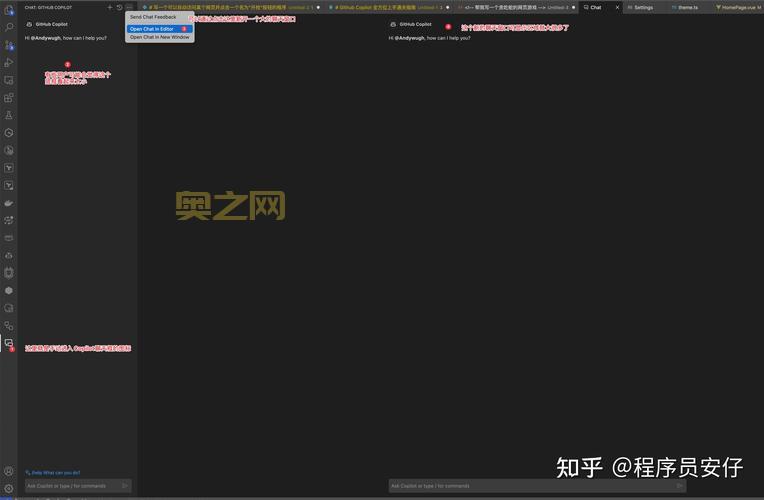Open the Accounts menu icon
The width and height of the screenshot is (764, 500).
point(9,471)
